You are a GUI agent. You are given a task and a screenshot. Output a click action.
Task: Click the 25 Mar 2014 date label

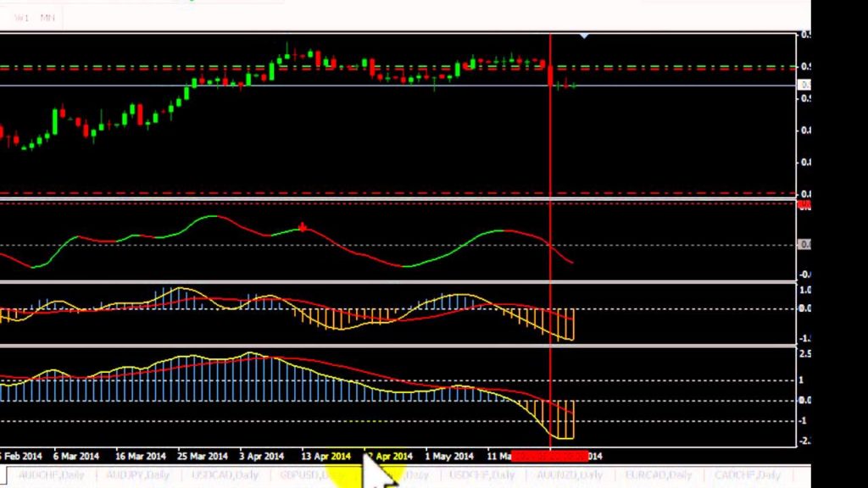coord(203,457)
